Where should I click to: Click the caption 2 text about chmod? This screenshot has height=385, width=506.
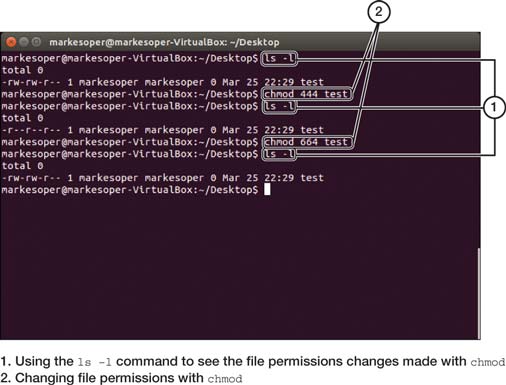(x=121, y=378)
